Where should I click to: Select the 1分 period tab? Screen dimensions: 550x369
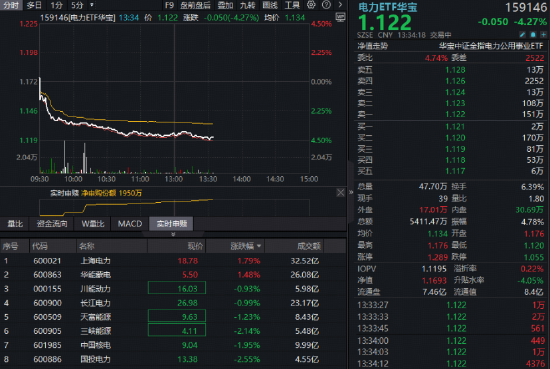[x=56, y=5]
